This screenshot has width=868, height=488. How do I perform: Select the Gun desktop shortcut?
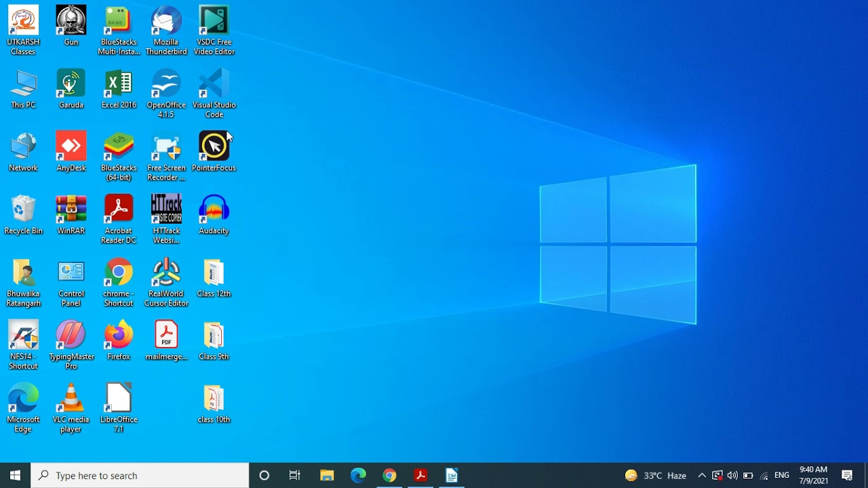pos(71,26)
